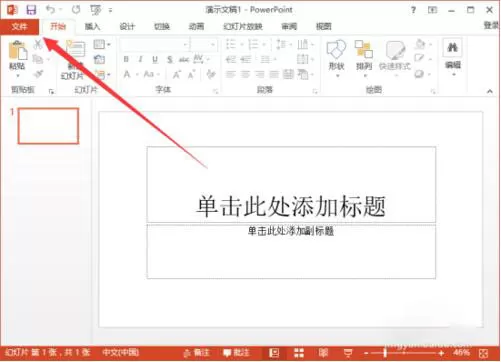
Task: Click the Help question mark icon
Action: 413,10
